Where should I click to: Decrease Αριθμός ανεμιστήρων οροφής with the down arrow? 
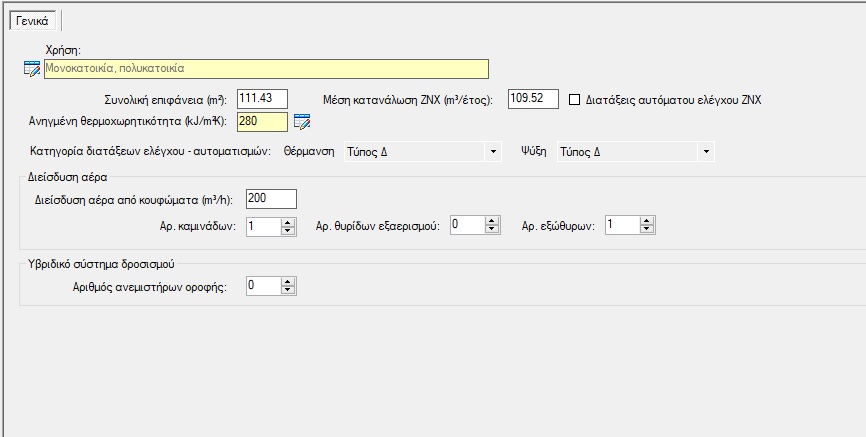[x=289, y=291]
